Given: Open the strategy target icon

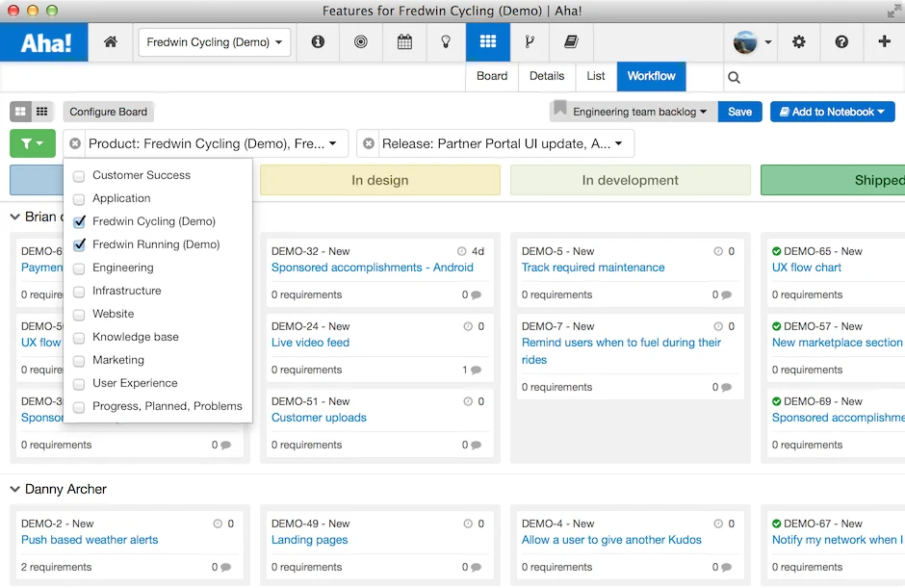Looking at the screenshot, I should click(x=361, y=41).
